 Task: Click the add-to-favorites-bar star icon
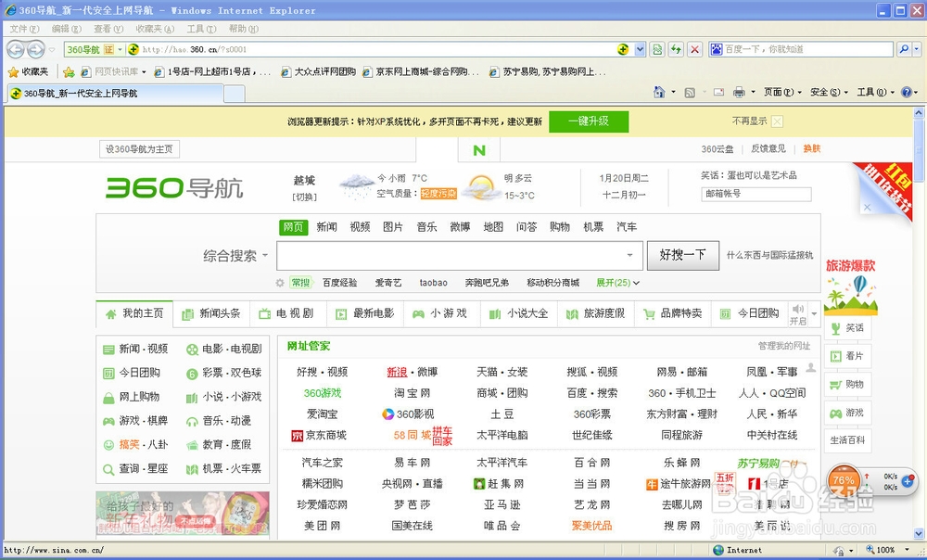69,72
